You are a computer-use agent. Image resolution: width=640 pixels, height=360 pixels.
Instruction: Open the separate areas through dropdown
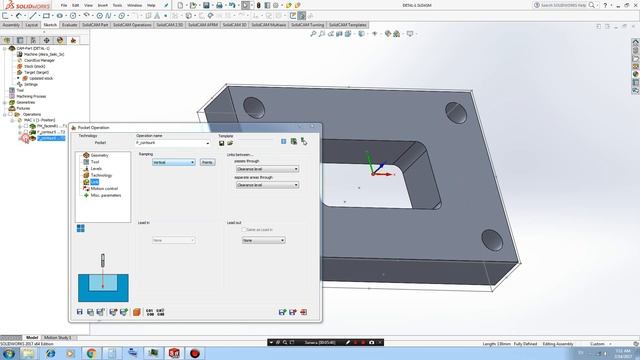coord(267,185)
